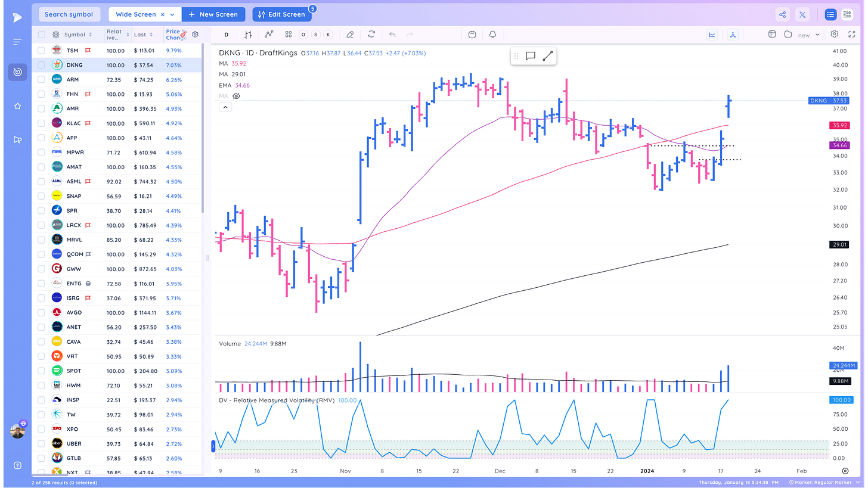Click the Search symbol field
Screen dimensions: 868x488
click(69, 14)
